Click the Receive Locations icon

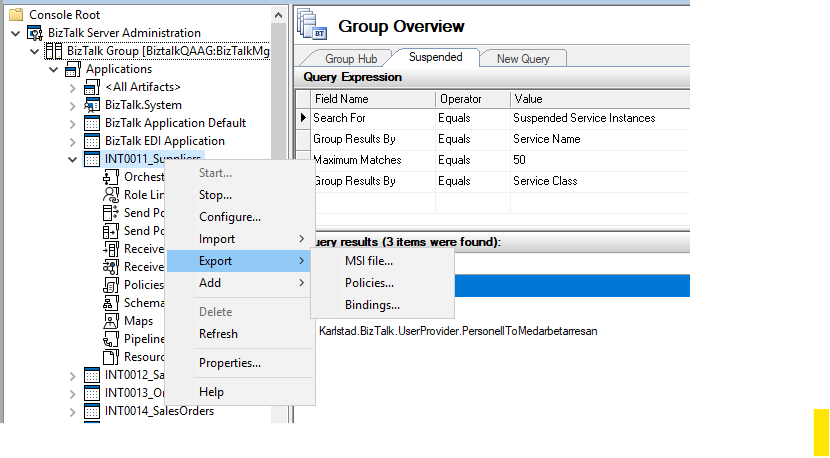click(x=111, y=267)
